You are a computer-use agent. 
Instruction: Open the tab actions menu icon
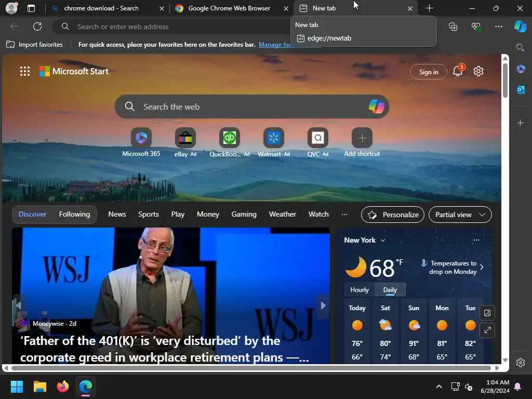click(31, 8)
